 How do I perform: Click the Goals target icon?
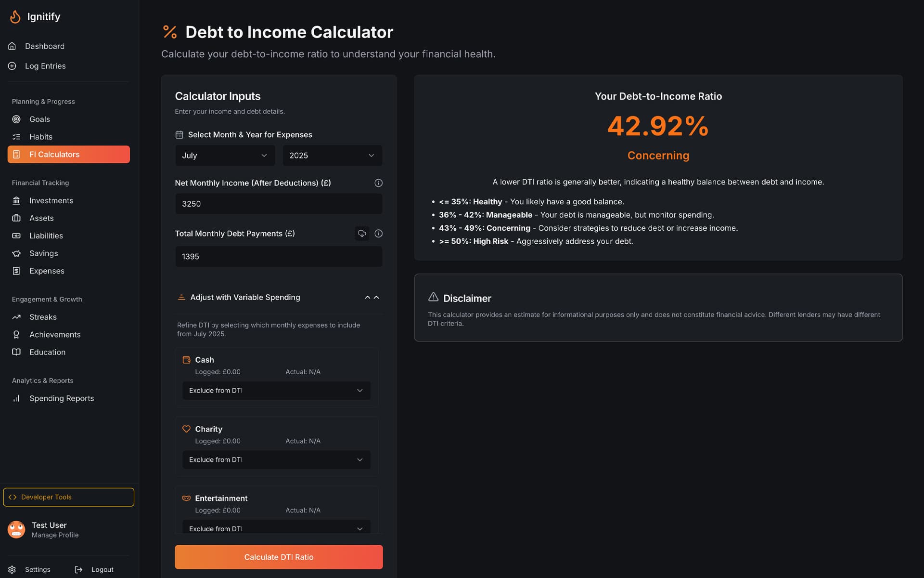pos(16,119)
